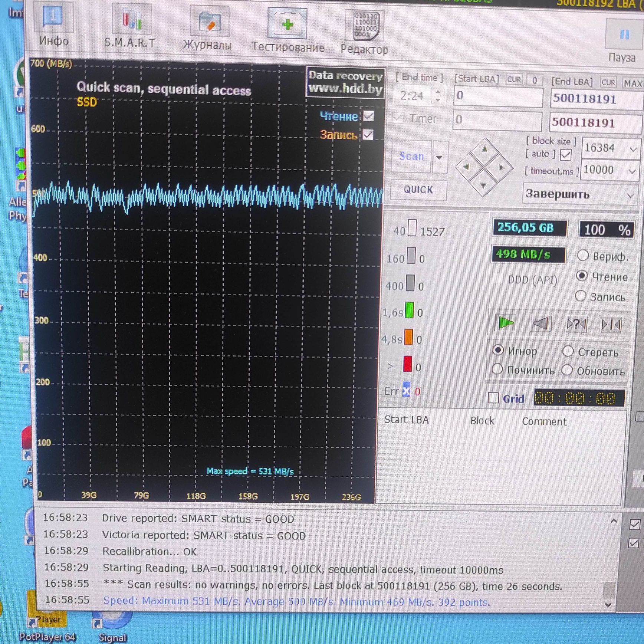
Task: Click the down arrow on the diamond navigator
Action: tap(483, 185)
